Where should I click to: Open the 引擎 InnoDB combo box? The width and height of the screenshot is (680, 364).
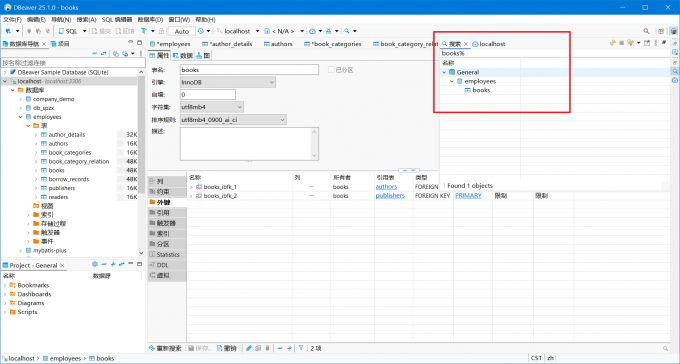click(x=228, y=82)
